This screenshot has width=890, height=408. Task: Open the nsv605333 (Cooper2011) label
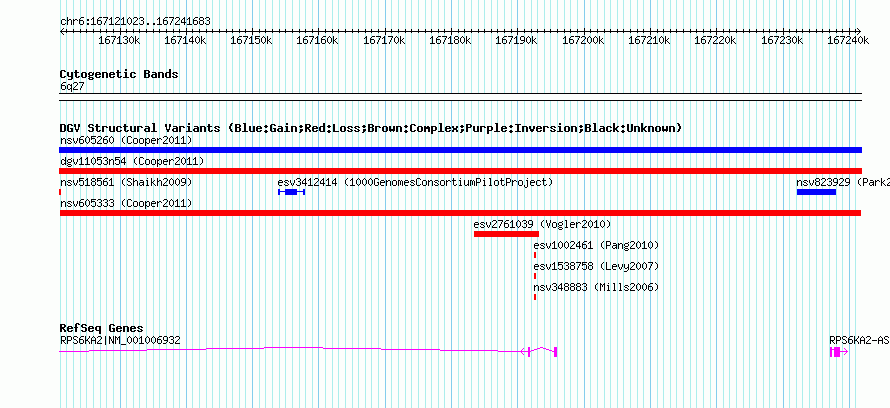(x=126, y=203)
